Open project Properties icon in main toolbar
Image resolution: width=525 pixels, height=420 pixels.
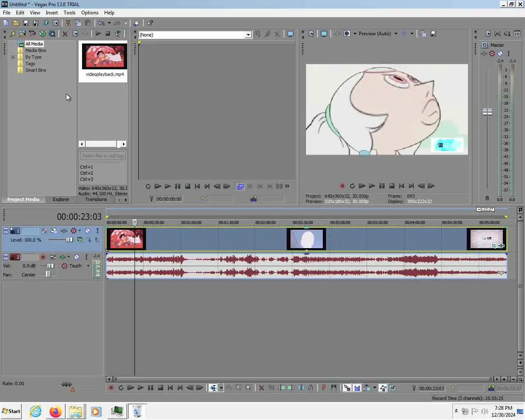(55, 23)
